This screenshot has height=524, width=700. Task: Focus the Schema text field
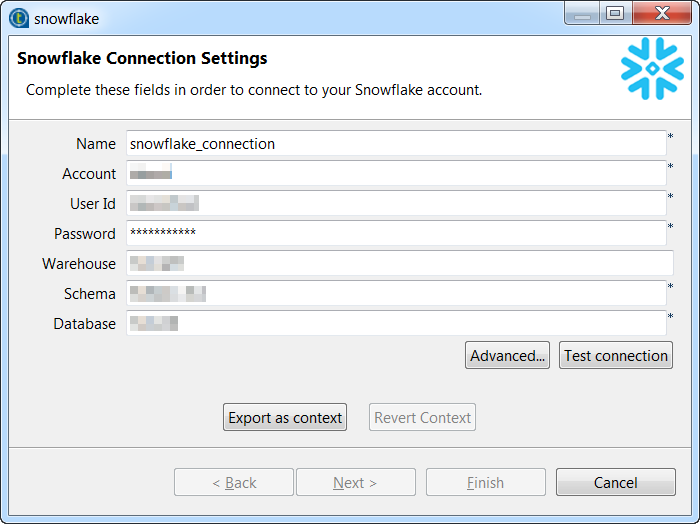pos(396,294)
